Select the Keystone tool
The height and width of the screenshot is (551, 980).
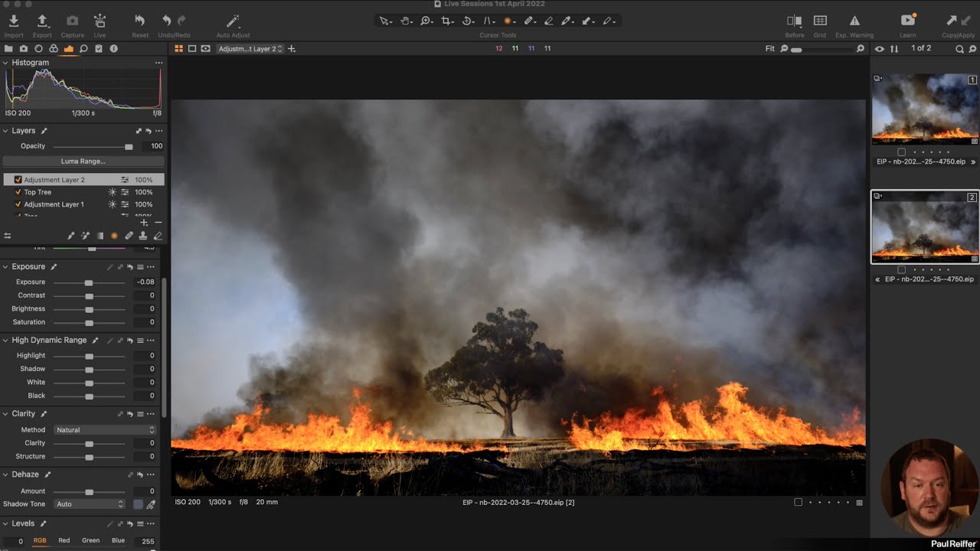[x=488, y=21]
